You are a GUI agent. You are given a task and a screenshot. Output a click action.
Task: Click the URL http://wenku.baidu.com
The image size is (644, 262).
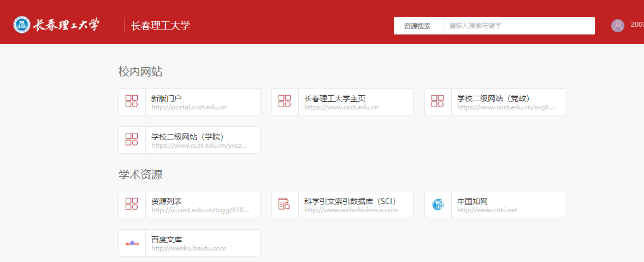click(x=188, y=248)
